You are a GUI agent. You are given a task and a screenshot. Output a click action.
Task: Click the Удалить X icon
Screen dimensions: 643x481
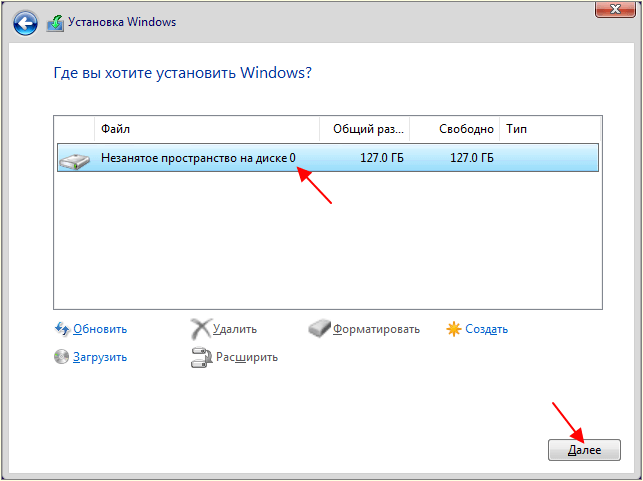(201, 329)
